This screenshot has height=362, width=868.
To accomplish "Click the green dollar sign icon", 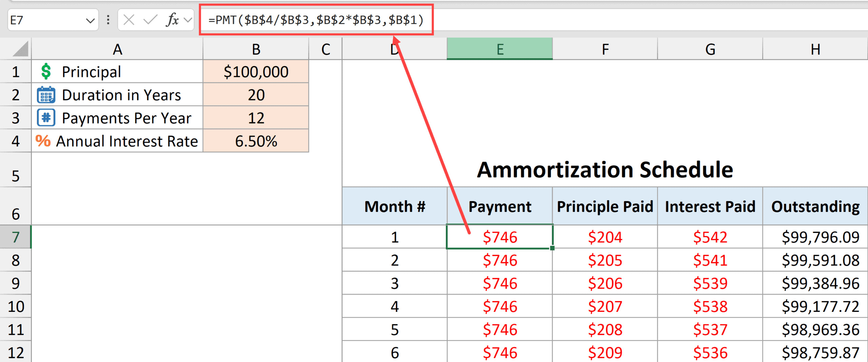I will pyautogui.click(x=46, y=72).
